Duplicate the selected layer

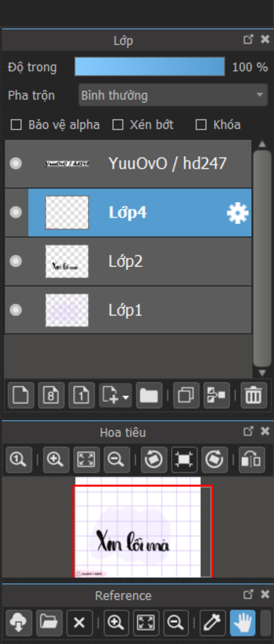pos(186,395)
